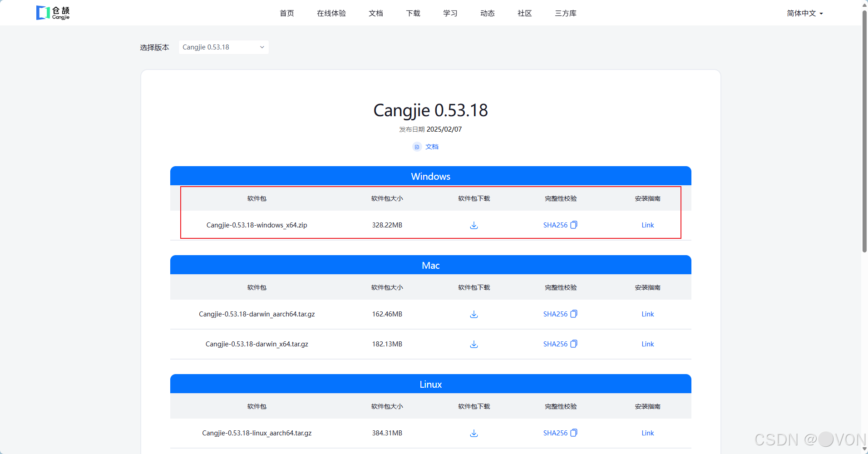Screen dimensions: 868x454
Task: Copy SHA256 icon for darwin_x64 package
Action: coord(574,344)
